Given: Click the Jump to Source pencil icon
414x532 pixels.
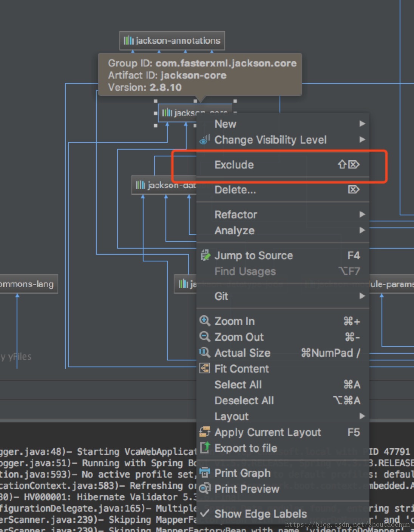Looking at the screenshot, I should (205, 255).
